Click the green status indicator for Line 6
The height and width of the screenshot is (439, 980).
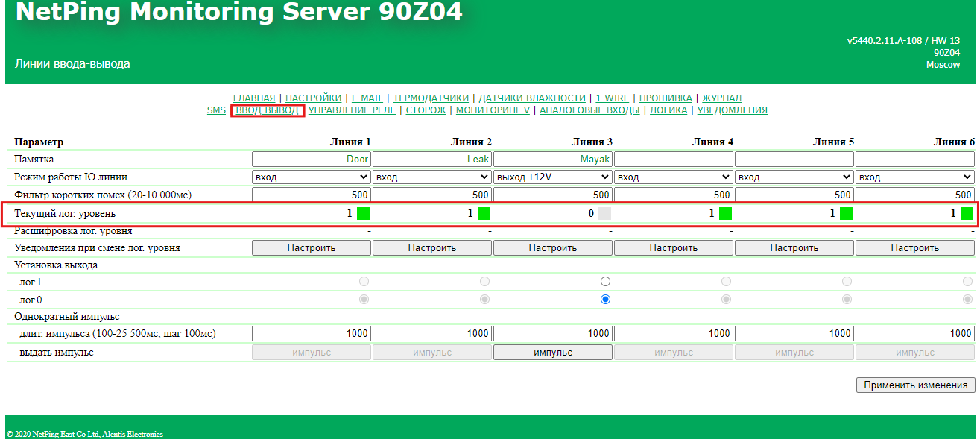pyautogui.click(x=967, y=214)
